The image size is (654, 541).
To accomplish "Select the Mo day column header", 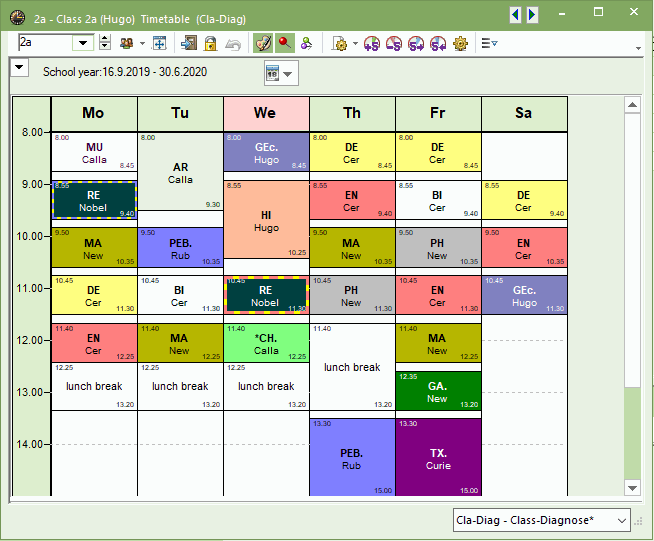I will click(x=94, y=114).
